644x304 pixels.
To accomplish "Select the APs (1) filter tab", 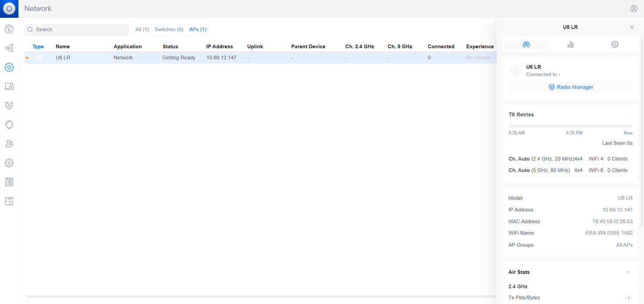I will [x=198, y=30].
